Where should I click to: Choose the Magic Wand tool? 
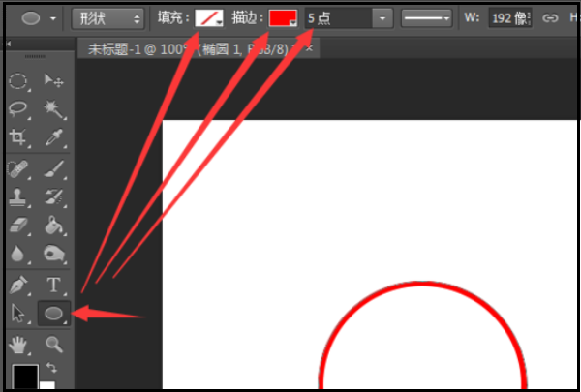pyautogui.click(x=53, y=109)
